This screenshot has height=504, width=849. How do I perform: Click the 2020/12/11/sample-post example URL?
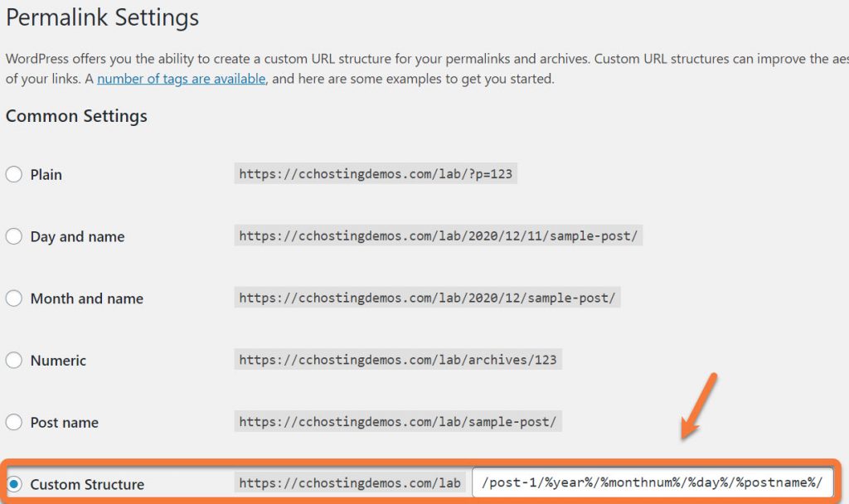point(439,236)
